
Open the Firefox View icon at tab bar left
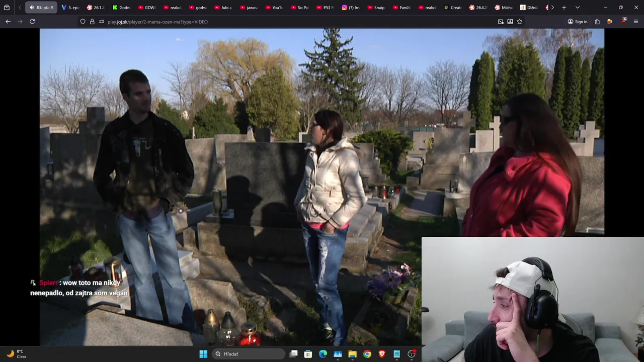pyautogui.click(x=7, y=8)
